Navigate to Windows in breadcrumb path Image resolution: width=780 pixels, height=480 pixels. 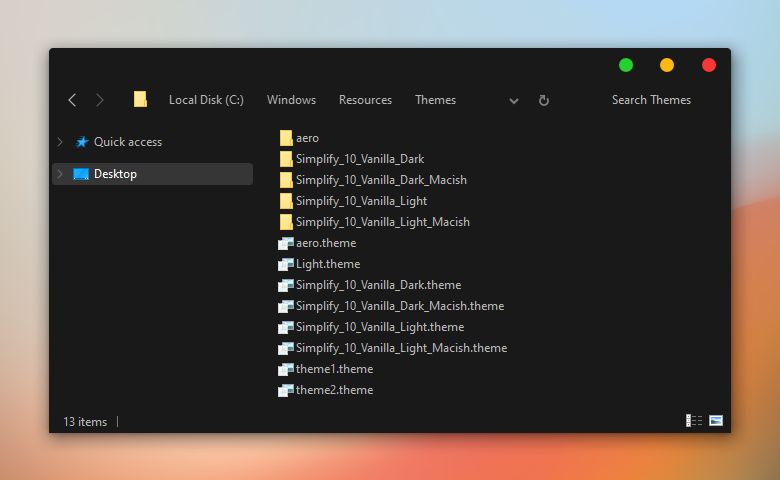pos(291,100)
